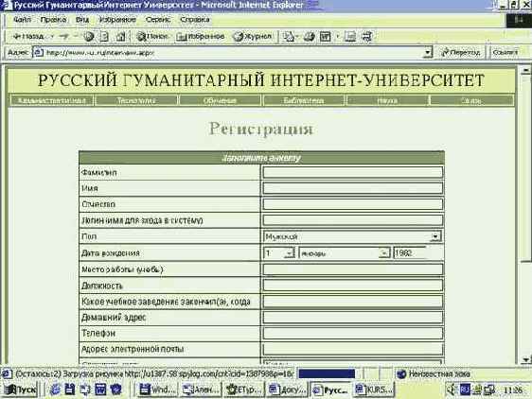Open the Журнал history panel
Image resolution: width=532 pixels, height=399 pixels.
click(253, 36)
